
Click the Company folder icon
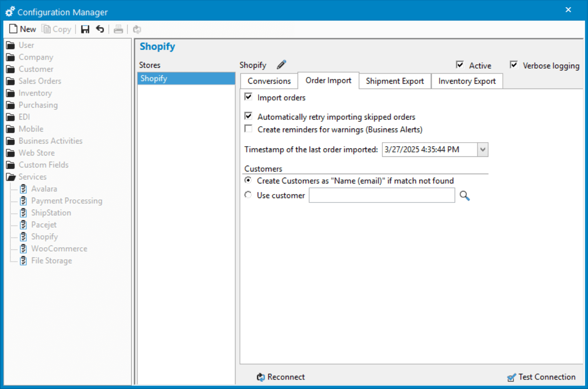tap(11, 57)
